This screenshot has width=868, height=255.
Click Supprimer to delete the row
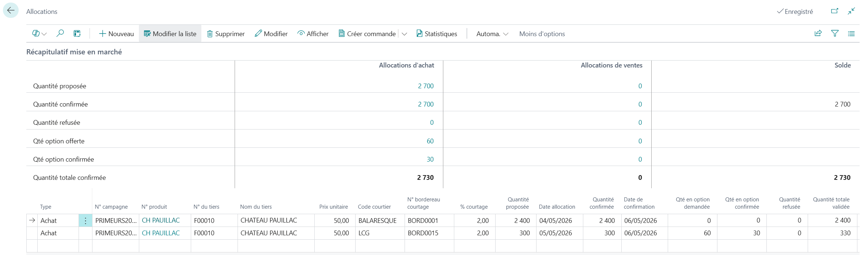click(x=226, y=34)
